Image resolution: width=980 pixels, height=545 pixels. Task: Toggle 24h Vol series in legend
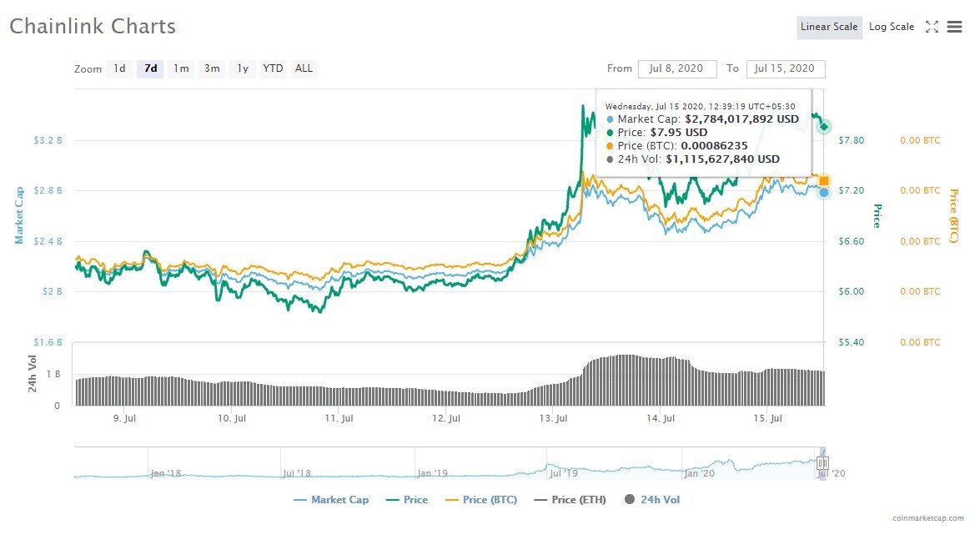click(x=652, y=499)
